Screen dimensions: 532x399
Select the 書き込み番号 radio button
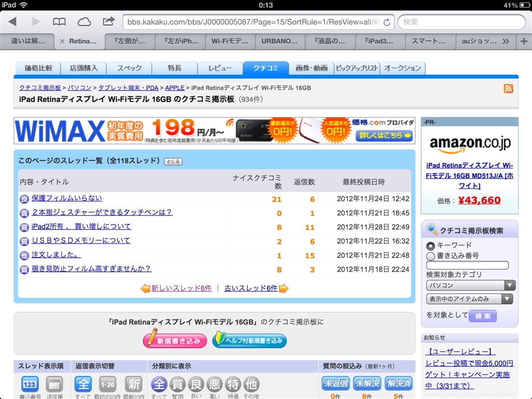[x=431, y=256]
